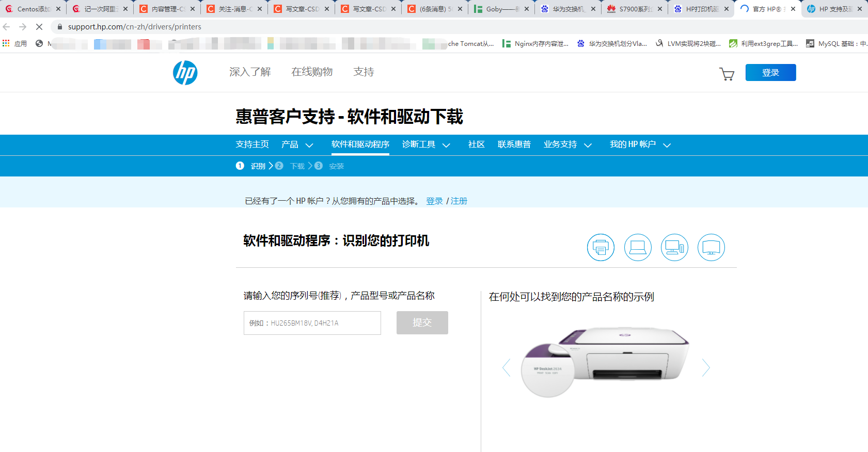The image size is (868, 452).
Task: Click the 提交 submit button
Action: 422,322
